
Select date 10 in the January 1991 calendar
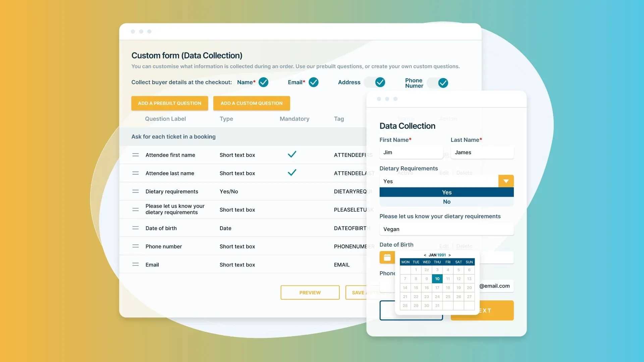click(437, 279)
